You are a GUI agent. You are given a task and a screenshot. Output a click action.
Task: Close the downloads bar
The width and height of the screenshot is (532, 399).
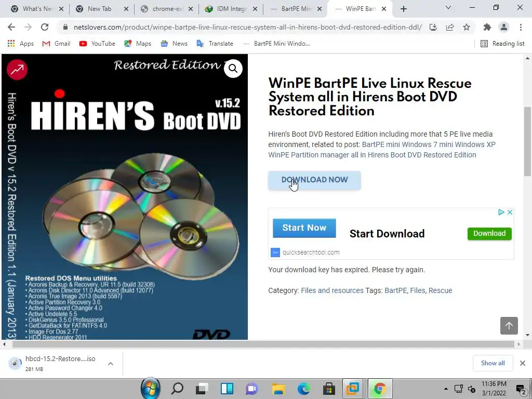523,363
